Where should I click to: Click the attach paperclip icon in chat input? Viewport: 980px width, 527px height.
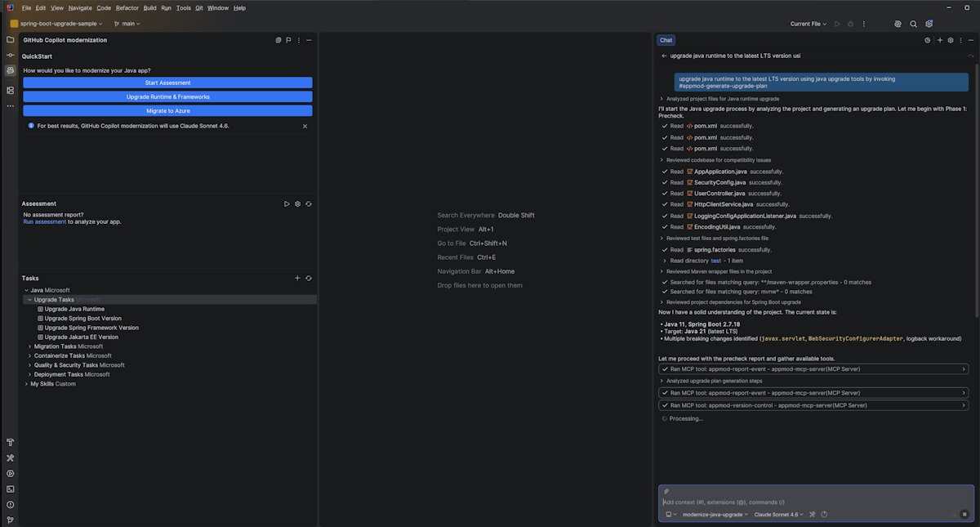pyautogui.click(x=666, y=491)
